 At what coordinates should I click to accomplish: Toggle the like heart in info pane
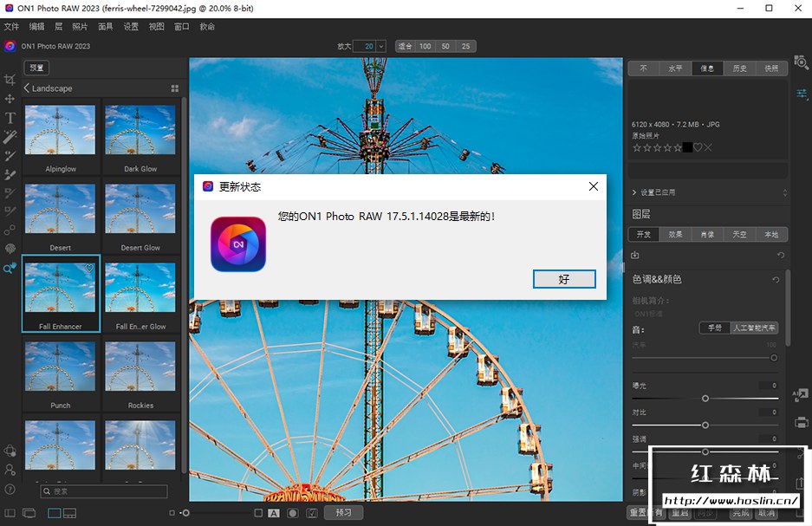[x=698, y=148]
